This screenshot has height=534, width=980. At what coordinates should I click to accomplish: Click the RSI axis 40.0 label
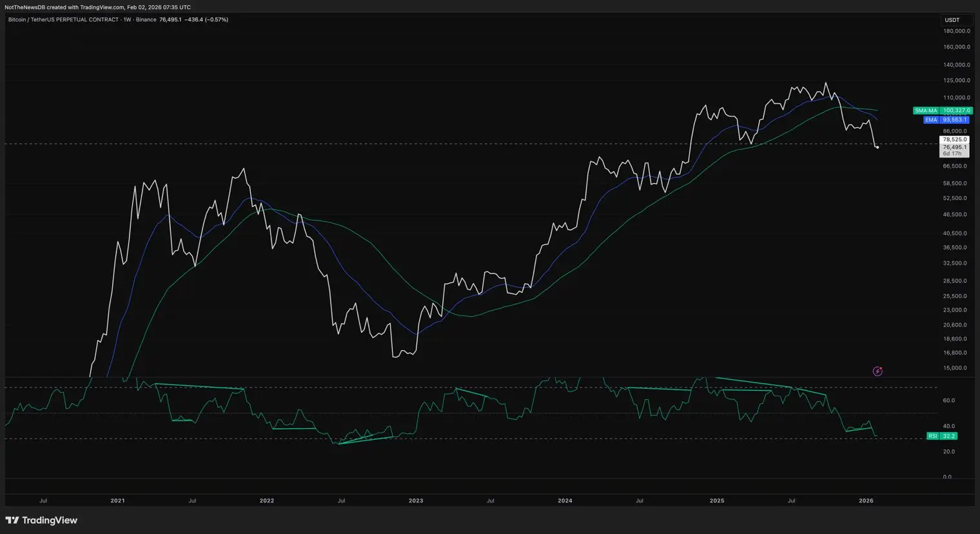coord(948,426)
